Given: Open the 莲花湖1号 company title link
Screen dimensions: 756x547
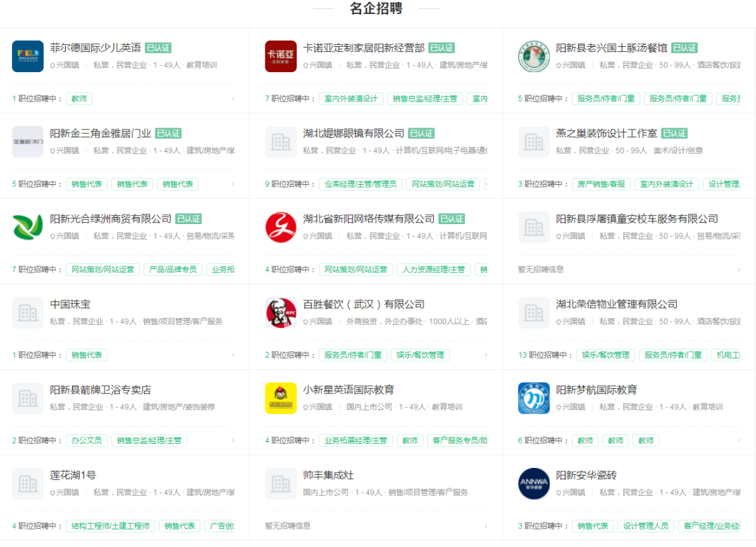Looking at the screenshot, I should coord(73,475).
